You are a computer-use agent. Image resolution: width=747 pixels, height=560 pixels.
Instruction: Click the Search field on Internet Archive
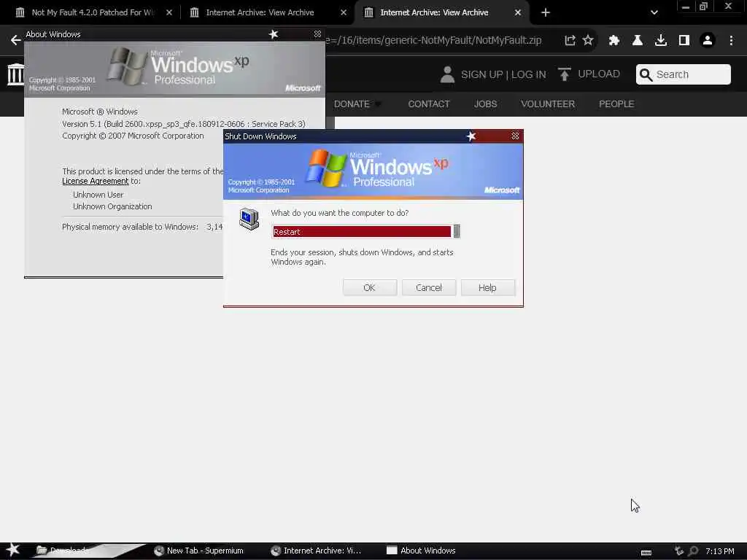pos(683,74)
